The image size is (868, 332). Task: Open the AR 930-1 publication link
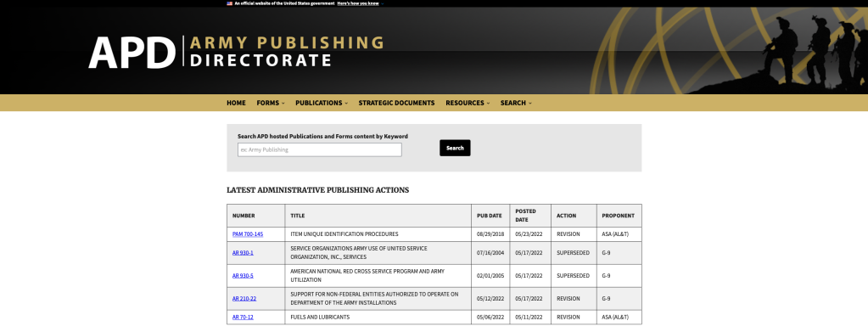point(243,253)
